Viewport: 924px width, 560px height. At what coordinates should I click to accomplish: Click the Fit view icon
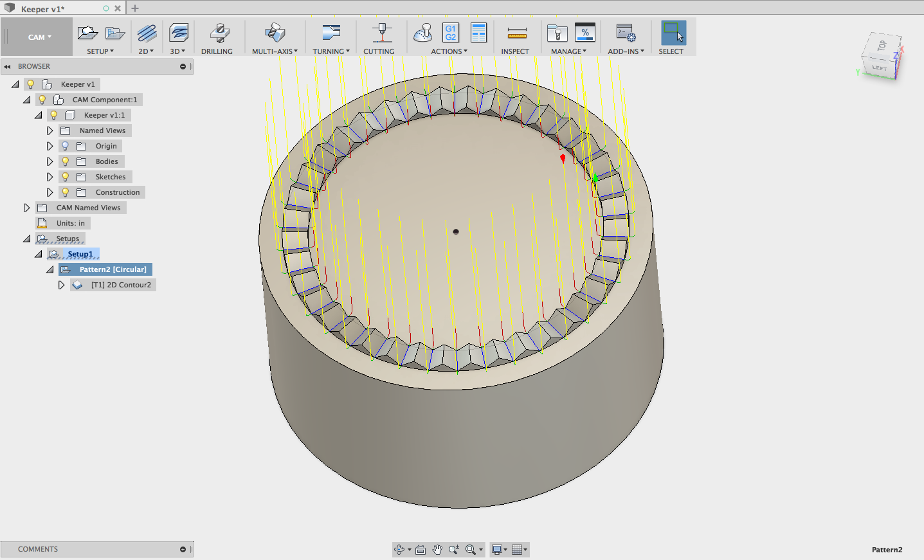tap(420, 549)
